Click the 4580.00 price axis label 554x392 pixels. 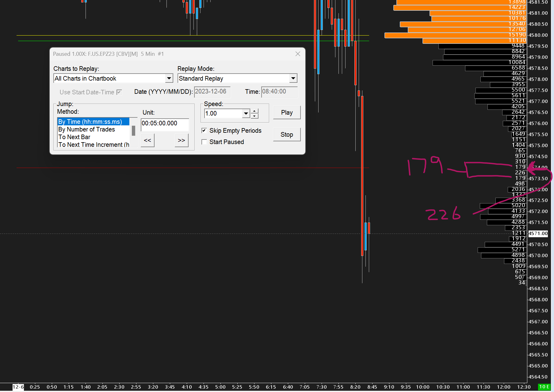pyautogui.click(x=538, y=35)
